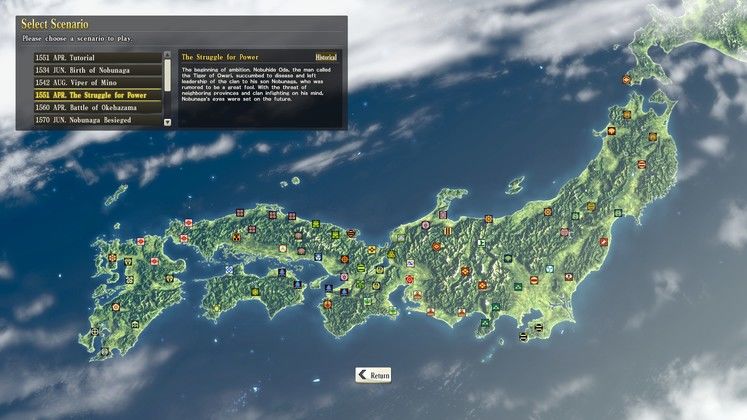Screen dimensions: 747x420
Task: Click the scenario list scroll-up arrow
Action: [167, 56]
